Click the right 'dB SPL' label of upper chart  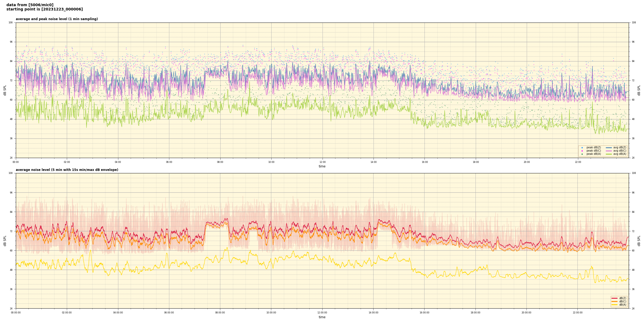(639, 90)
